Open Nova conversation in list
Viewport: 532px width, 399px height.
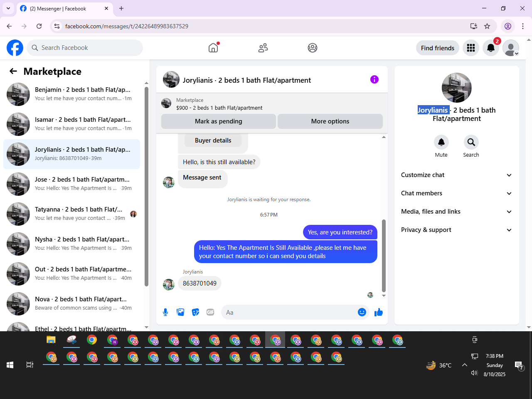[x=71, y=304]
